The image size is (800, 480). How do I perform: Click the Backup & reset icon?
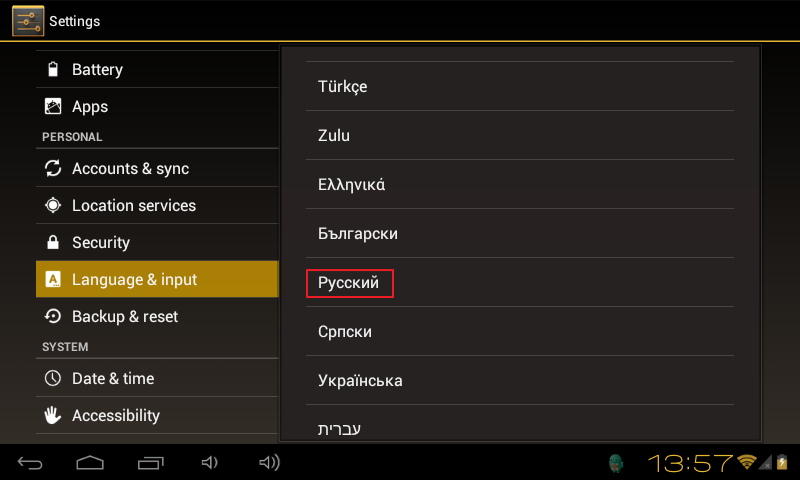[53, 316]
